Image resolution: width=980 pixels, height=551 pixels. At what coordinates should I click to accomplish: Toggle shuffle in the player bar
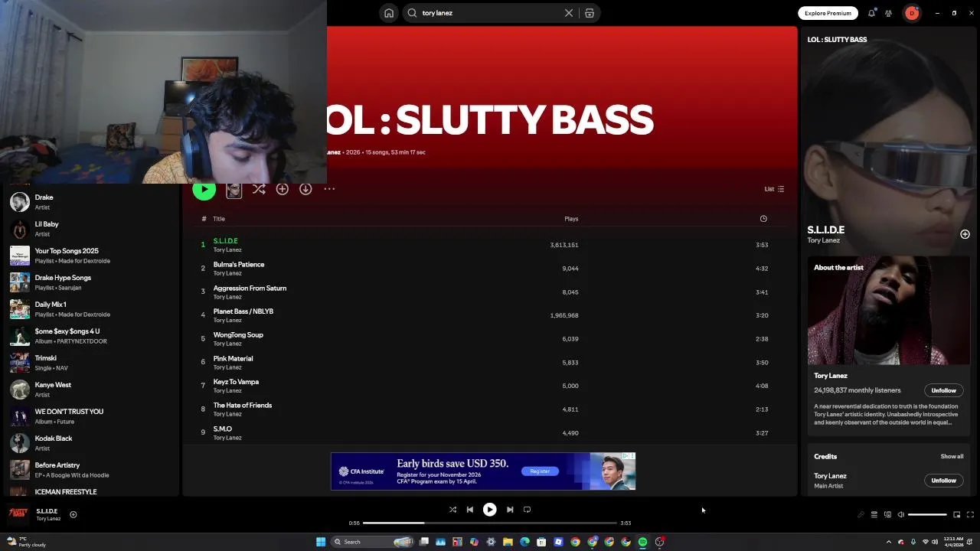(452, 510)
